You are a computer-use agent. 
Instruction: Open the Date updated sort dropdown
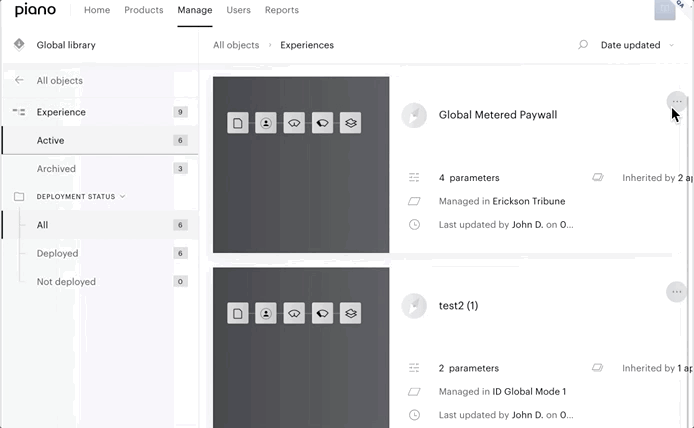coord(637,45)
